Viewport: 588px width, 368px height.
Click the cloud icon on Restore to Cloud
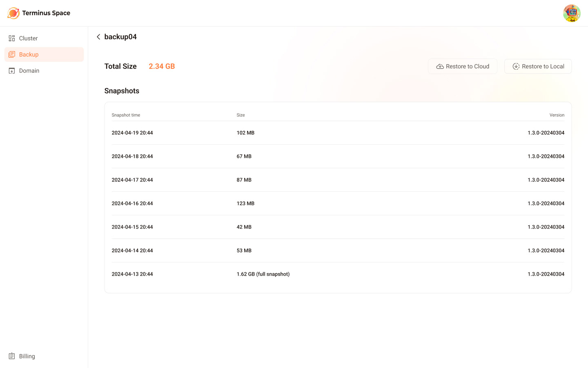(x=440, y=67)
